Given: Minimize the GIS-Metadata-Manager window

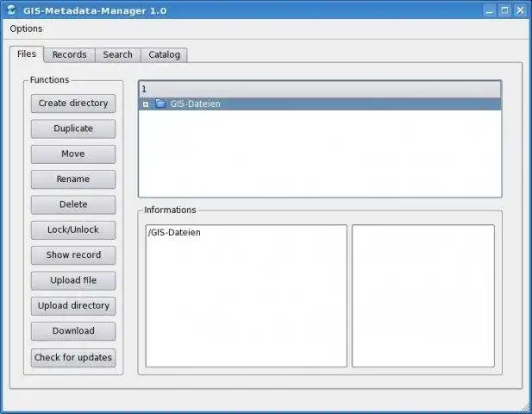Looking at the screenshot, I should point(489,10).
